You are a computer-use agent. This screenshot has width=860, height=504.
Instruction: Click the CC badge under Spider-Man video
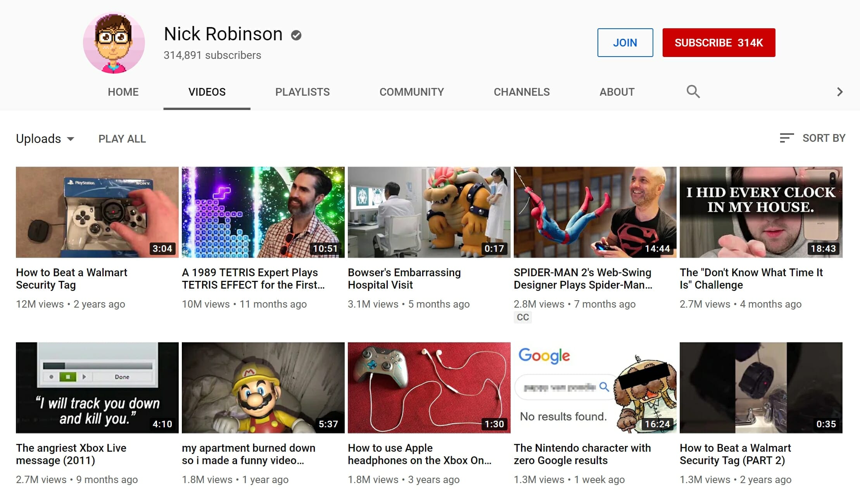click(523, 317)
